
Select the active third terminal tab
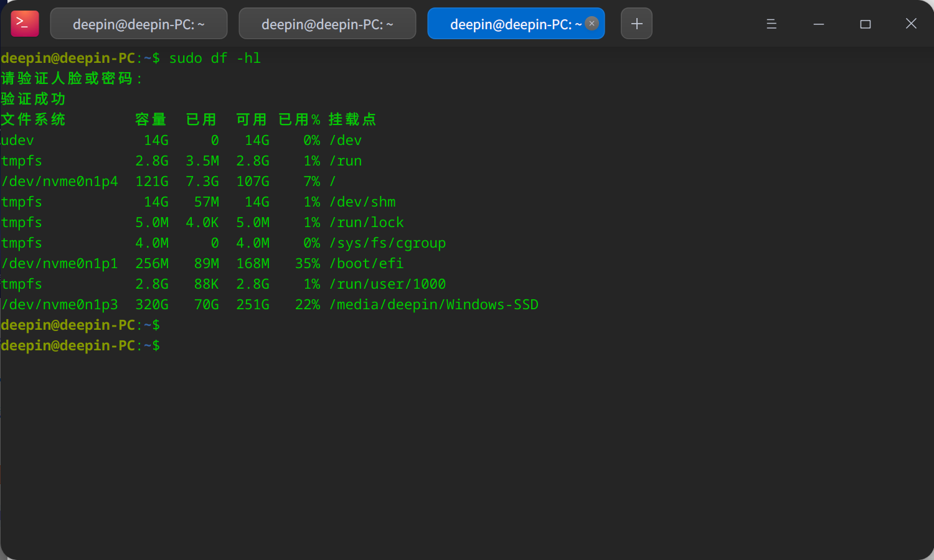coord(511,23)
